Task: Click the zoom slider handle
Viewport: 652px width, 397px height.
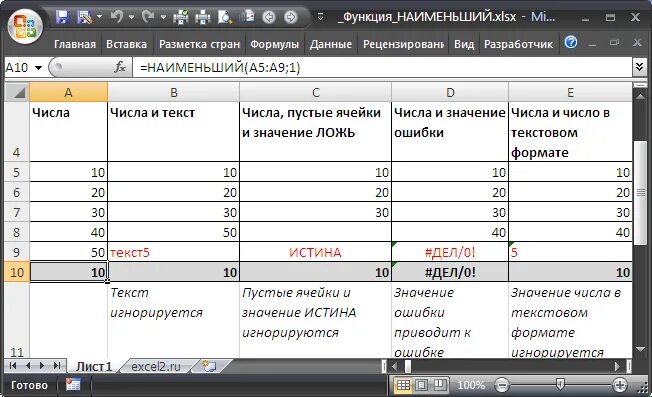Action: [560, 385]
